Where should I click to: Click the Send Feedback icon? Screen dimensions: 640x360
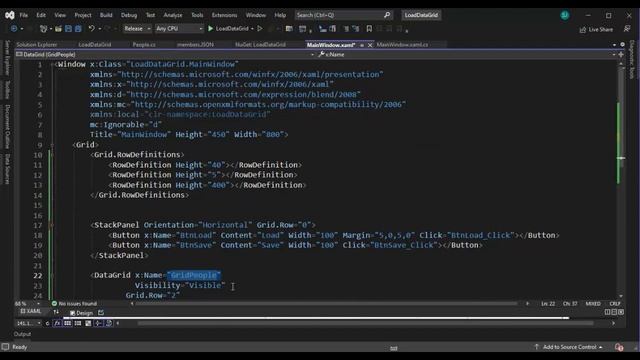pos(627,29)
